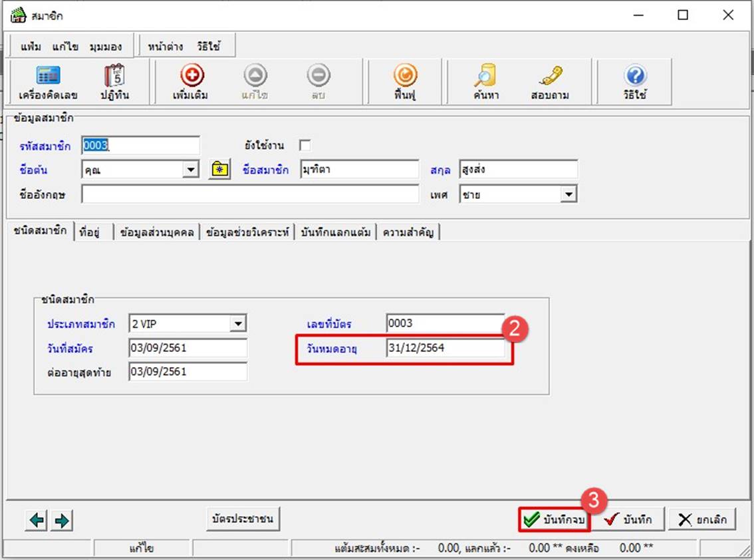Click the expiry date field 31/12/2564
Screen dimensions: 754x560
pos(445,349)
